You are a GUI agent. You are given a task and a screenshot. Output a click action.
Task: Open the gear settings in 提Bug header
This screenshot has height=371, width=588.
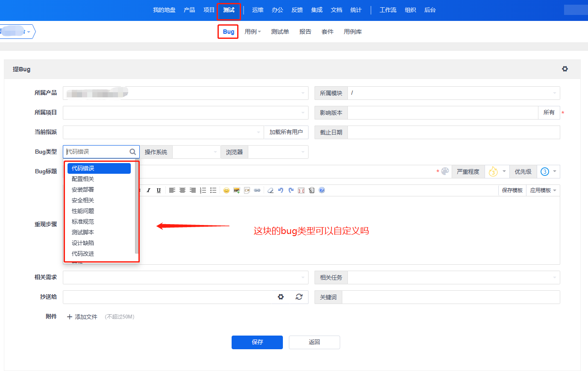[x=565, y=69]
